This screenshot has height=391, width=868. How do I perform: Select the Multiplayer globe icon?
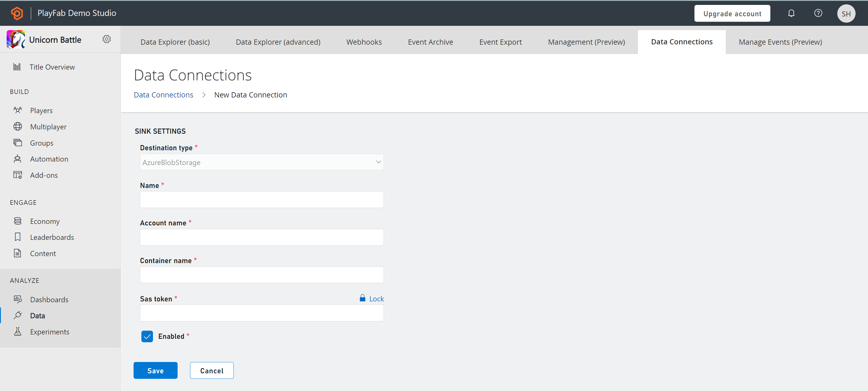[x=18, y=126]
